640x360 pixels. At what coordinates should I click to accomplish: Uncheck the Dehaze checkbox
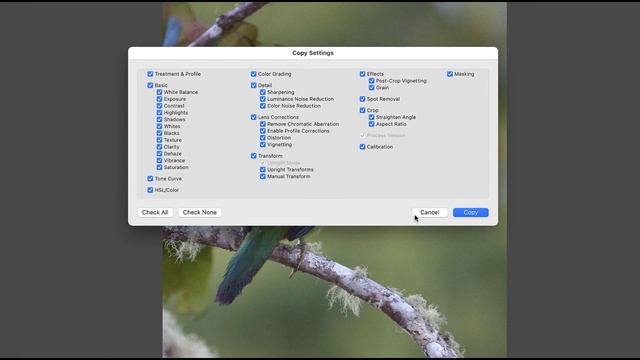(159, 154)
